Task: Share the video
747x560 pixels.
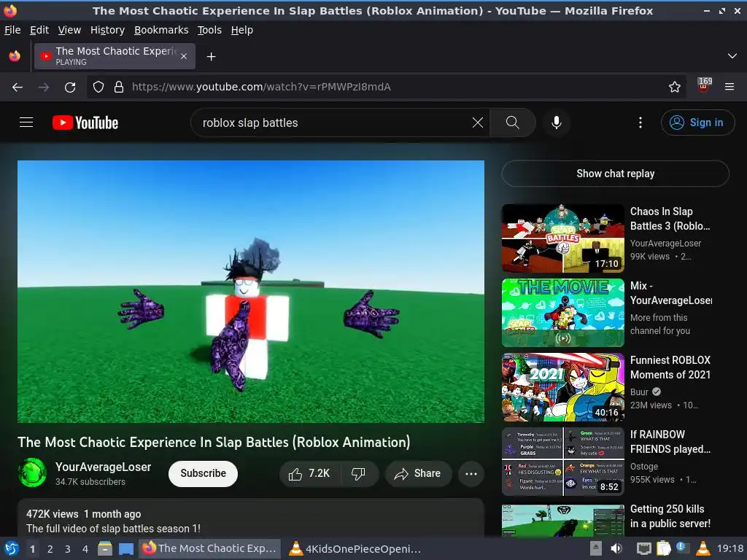Action: [418, 473]
